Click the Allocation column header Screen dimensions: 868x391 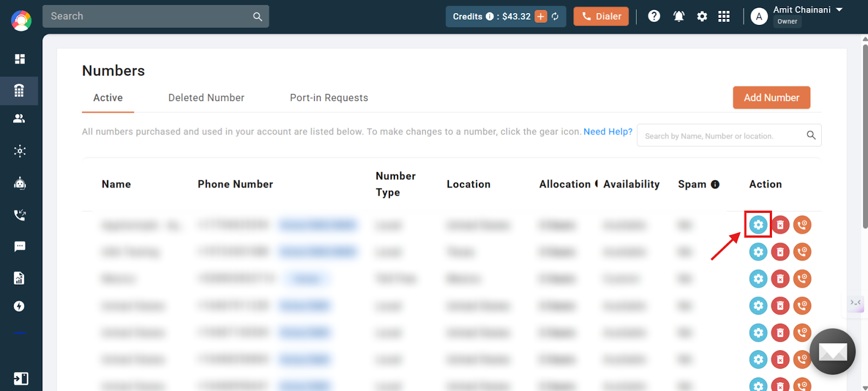click(565, 184)
